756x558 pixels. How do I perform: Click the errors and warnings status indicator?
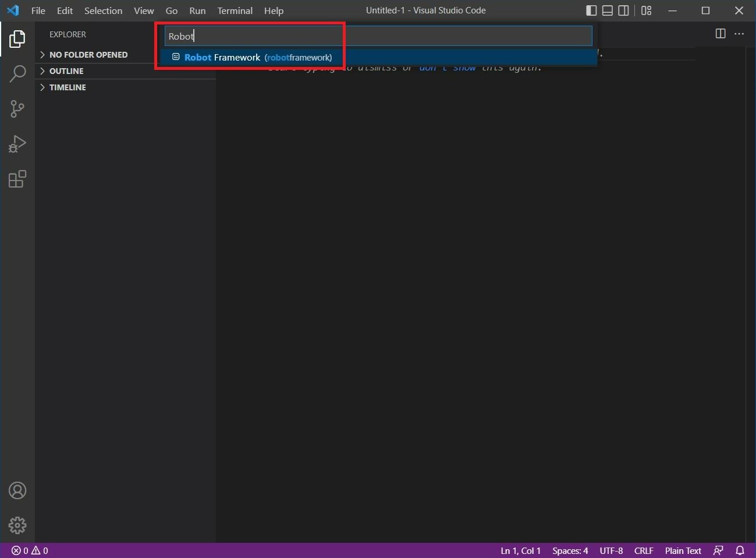(30, 550)
